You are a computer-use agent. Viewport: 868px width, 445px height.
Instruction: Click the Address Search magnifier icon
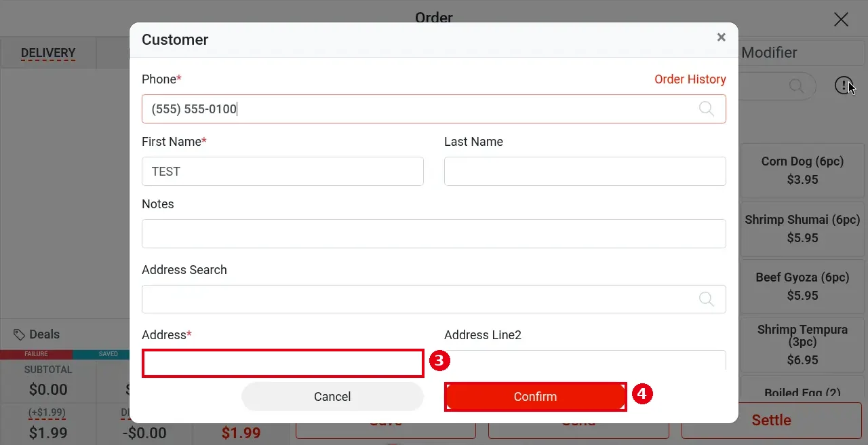click(707, 299)
